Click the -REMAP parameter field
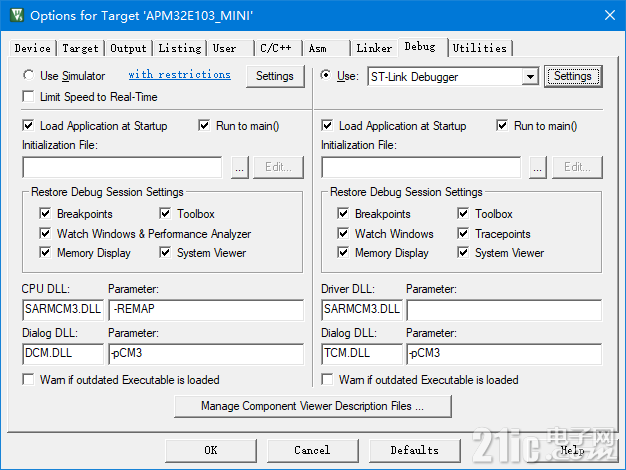 pyautogui.click(x=206, y=310)
